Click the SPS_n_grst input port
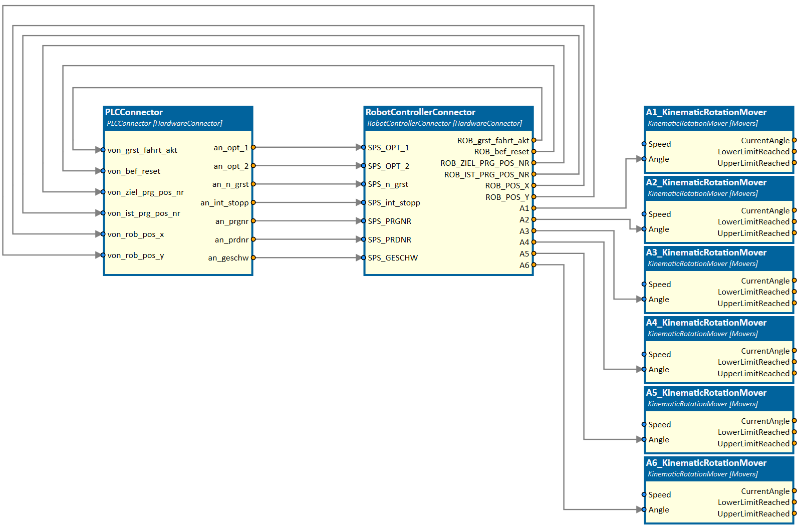 coord(364,184)
